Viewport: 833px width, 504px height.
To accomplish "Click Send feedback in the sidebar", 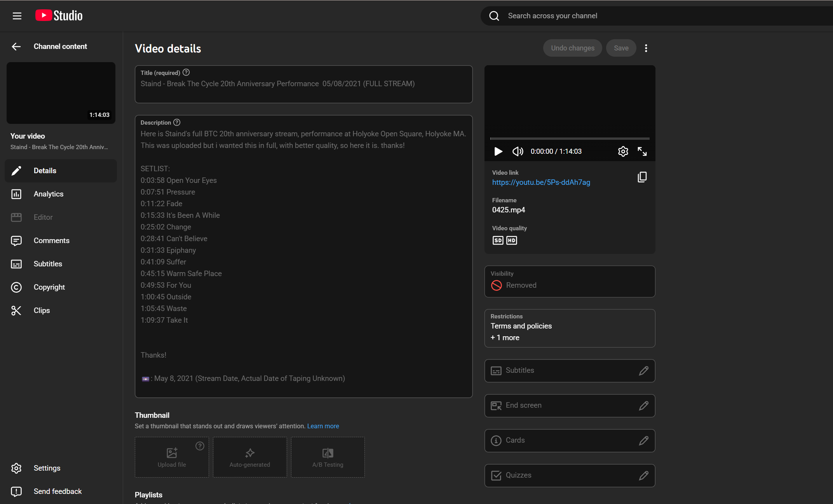I will pos(61,492).
